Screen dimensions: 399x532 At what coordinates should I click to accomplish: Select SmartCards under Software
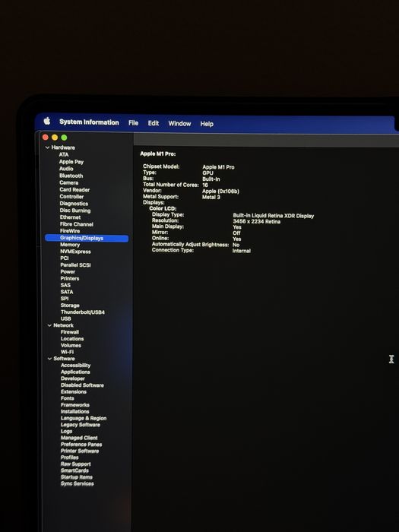[x=74, y=470]
